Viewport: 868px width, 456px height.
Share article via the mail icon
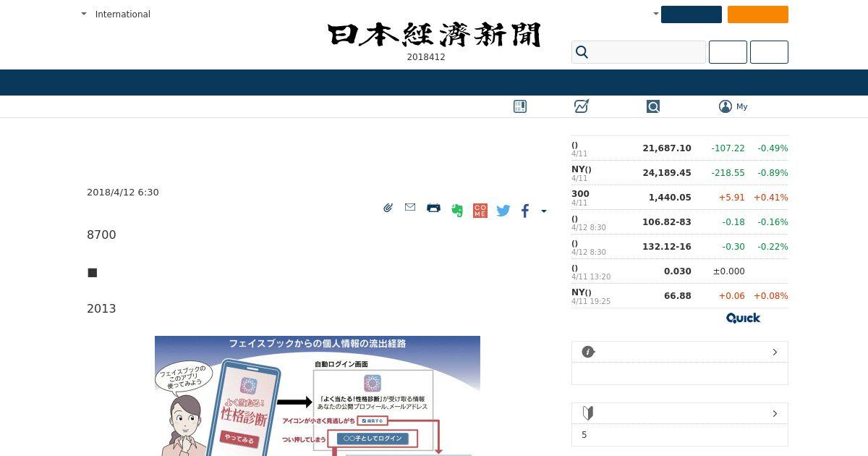click(410, 208)
